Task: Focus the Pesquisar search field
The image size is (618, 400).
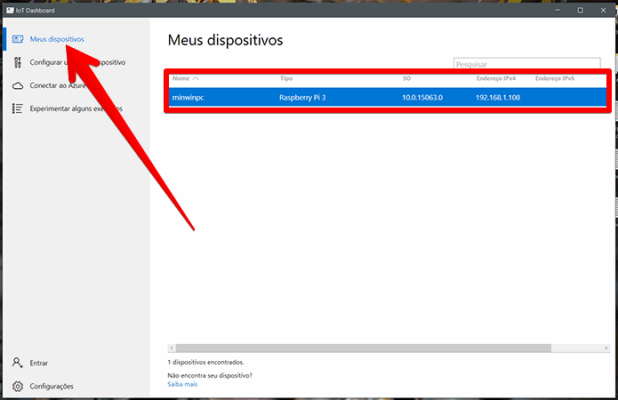Action: pyautogui.click(x=527, y=63)
